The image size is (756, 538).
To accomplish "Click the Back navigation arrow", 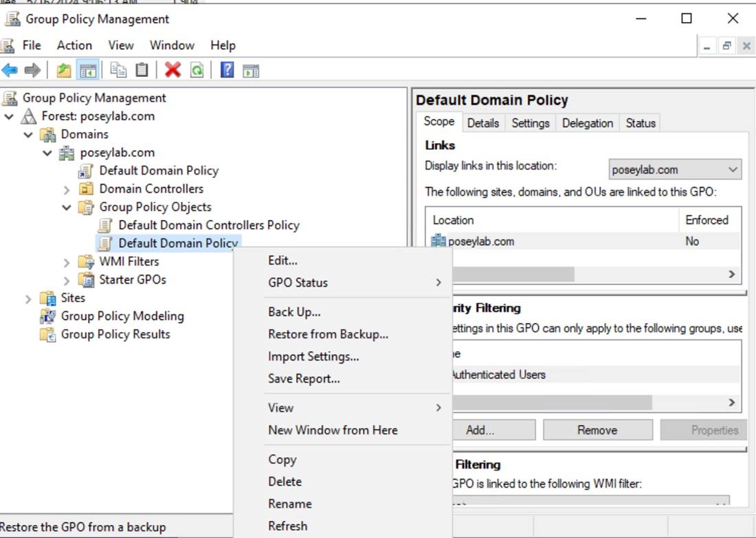I will [x=10, y=69].
